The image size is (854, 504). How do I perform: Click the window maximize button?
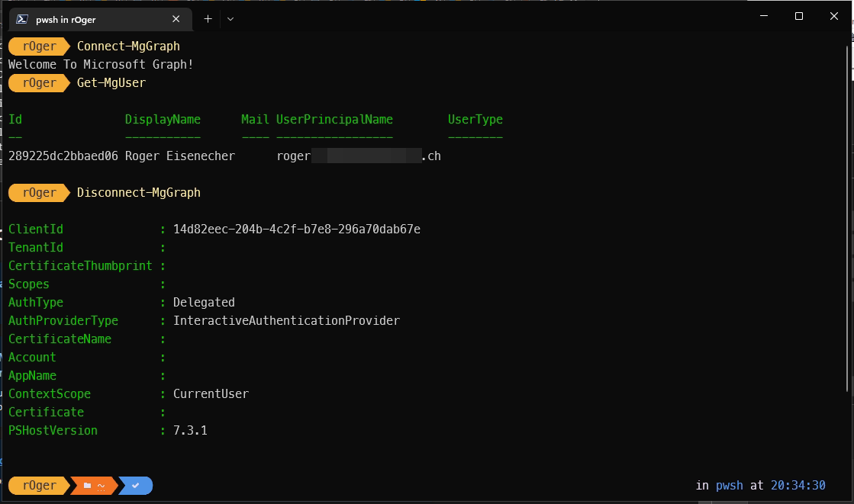tap(799, 16)
